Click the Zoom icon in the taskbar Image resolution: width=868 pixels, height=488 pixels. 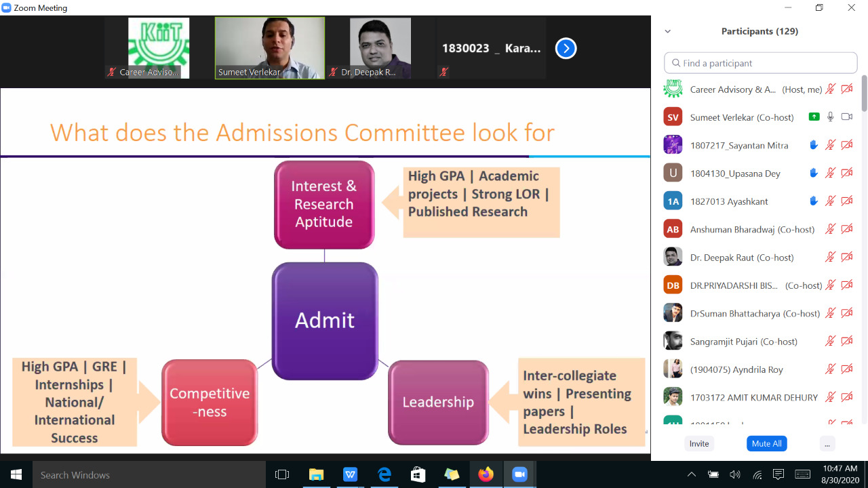[519, 474]
